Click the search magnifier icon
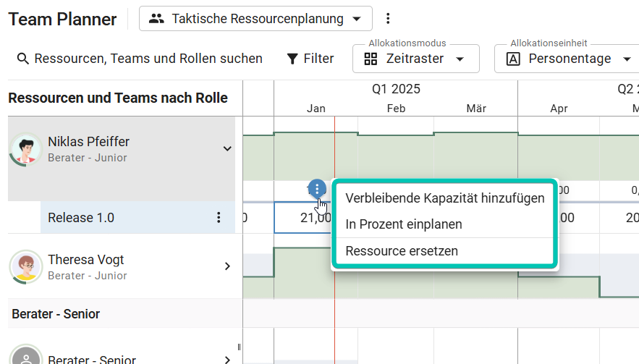The height and width of the screenshot is (364, 639). (x=23, y=59)
